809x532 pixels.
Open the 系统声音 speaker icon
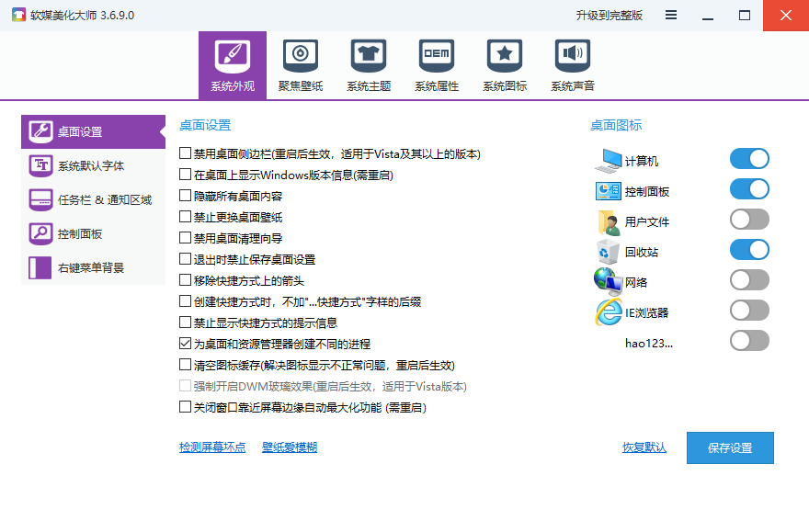[572, 57]
